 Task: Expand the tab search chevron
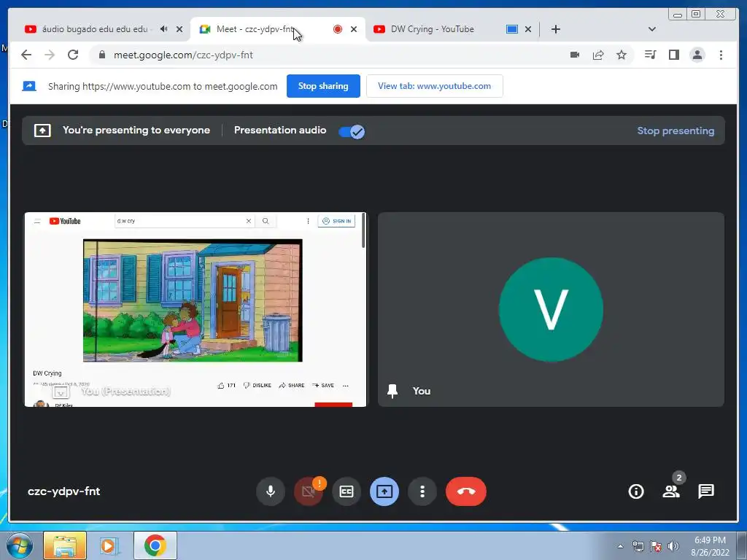[652, 29]
